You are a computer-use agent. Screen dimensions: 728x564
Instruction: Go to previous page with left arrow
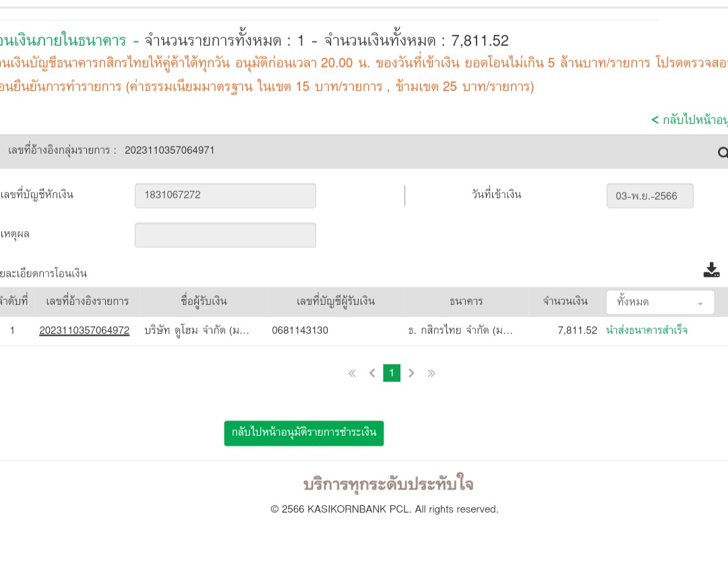click(371, 373)
